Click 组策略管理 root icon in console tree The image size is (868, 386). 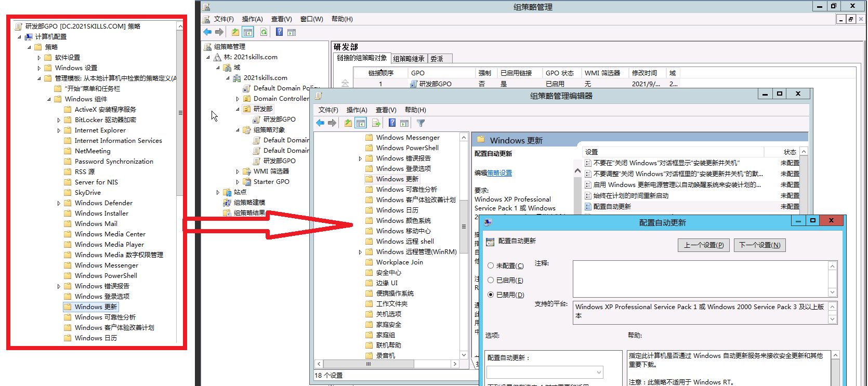point(207,47)
